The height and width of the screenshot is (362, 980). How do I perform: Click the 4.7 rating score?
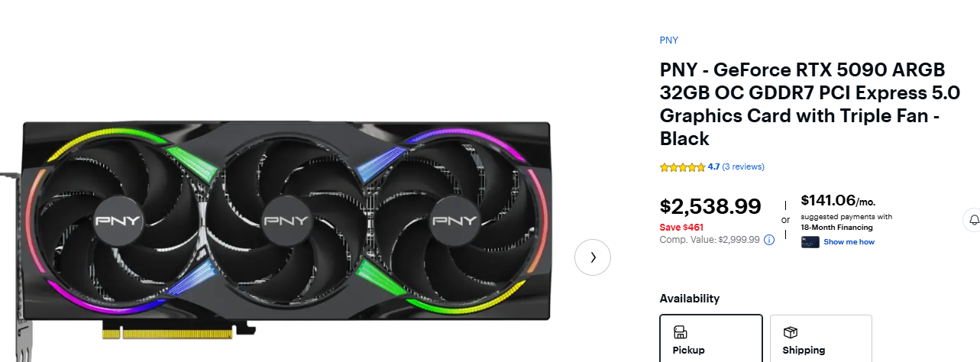(x=713, y=166)
